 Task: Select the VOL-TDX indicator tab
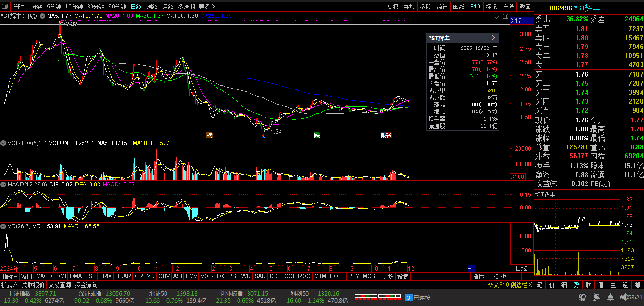(213, 276)
